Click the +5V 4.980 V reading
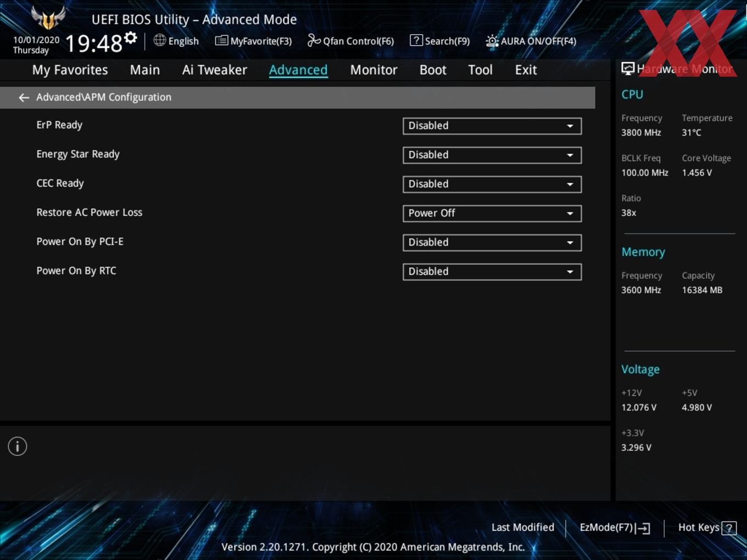The width and height of the screenshot is (747, 560). pyautogui.click(x=696, y=408)
